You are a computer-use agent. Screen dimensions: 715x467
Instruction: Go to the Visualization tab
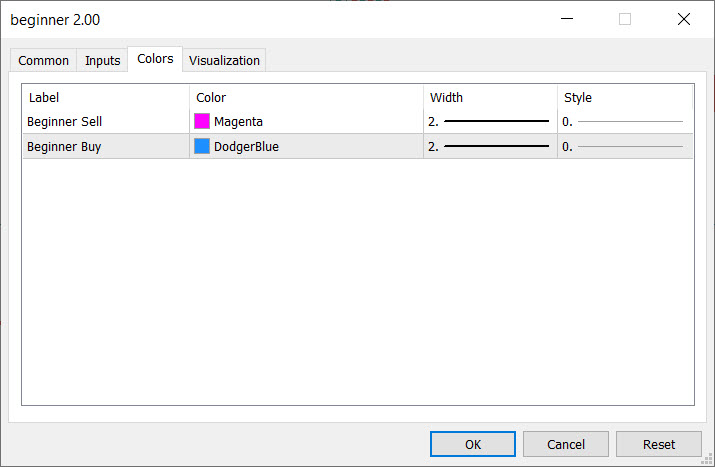coord(224,61)
